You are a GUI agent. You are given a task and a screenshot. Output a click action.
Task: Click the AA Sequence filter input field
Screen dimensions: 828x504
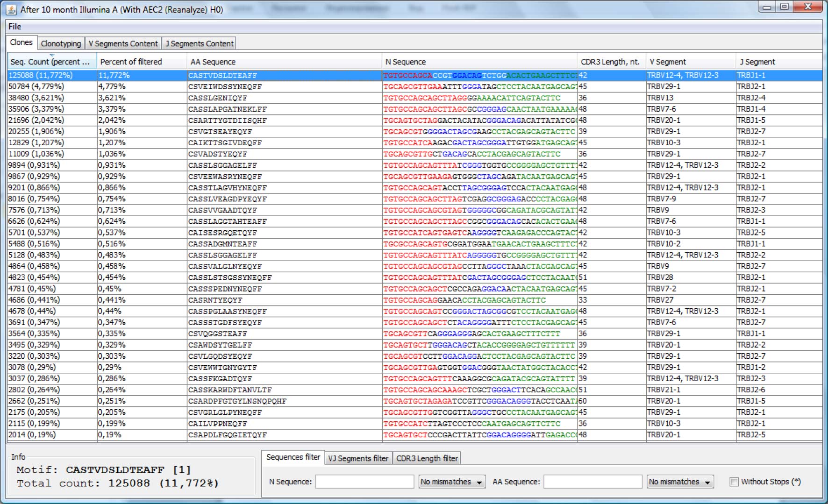pos(592,482)
